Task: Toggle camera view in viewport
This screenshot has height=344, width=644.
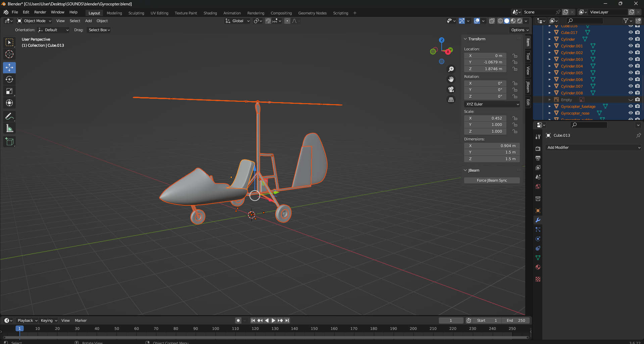Action: 451,89
